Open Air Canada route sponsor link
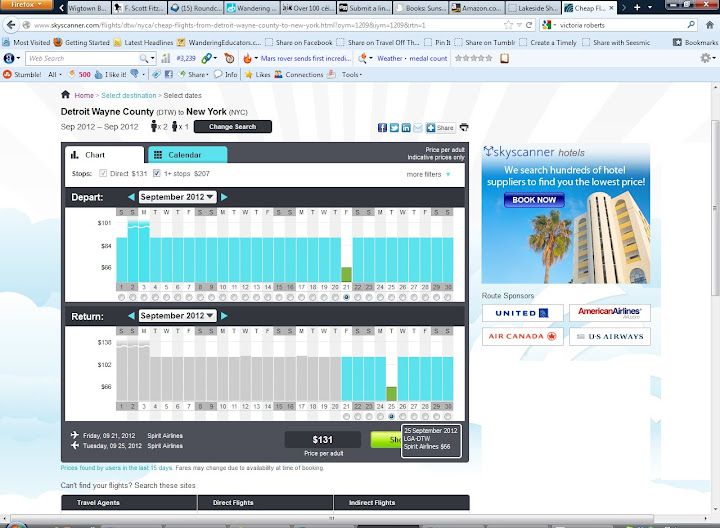Screen dimensions: 720x528 click(523, 337)
